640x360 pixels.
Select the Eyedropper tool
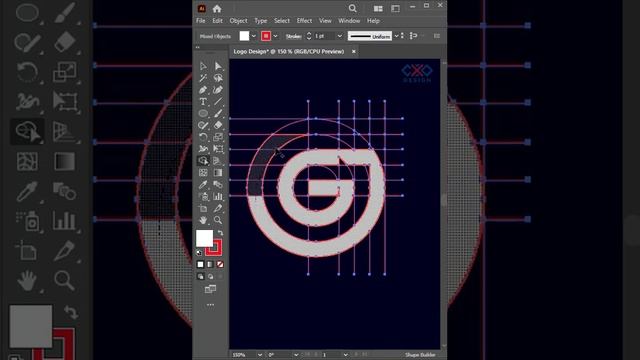203,184
